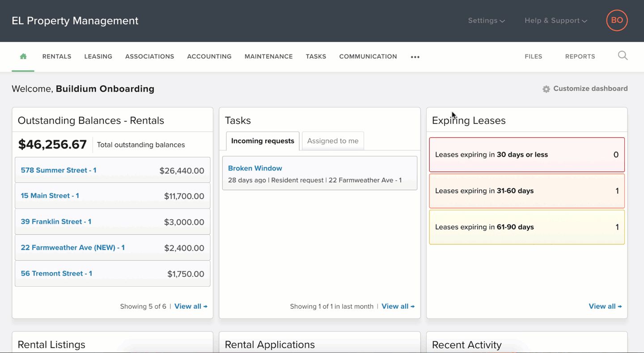Open the Reports section
This screenshot has width=644, height=353.
point(580,56)
